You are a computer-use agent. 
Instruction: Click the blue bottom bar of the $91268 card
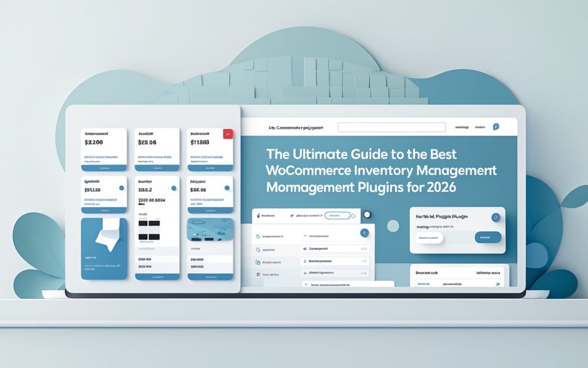click(104, 210)
